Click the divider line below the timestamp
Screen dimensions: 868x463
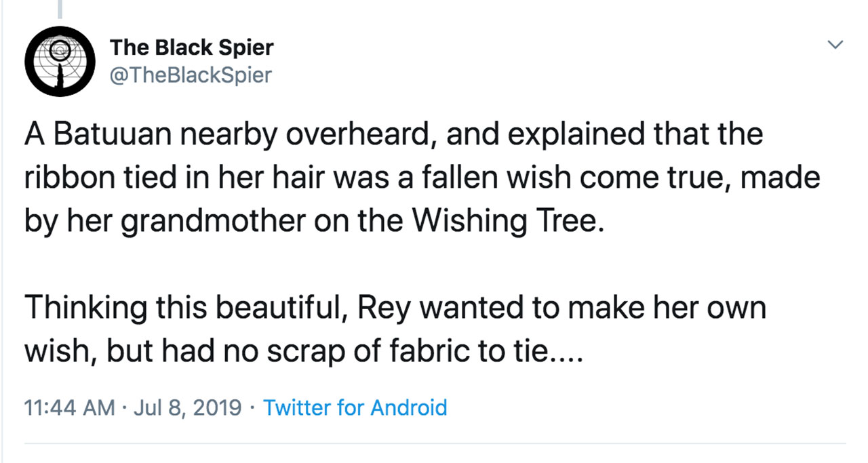point(434,444)
